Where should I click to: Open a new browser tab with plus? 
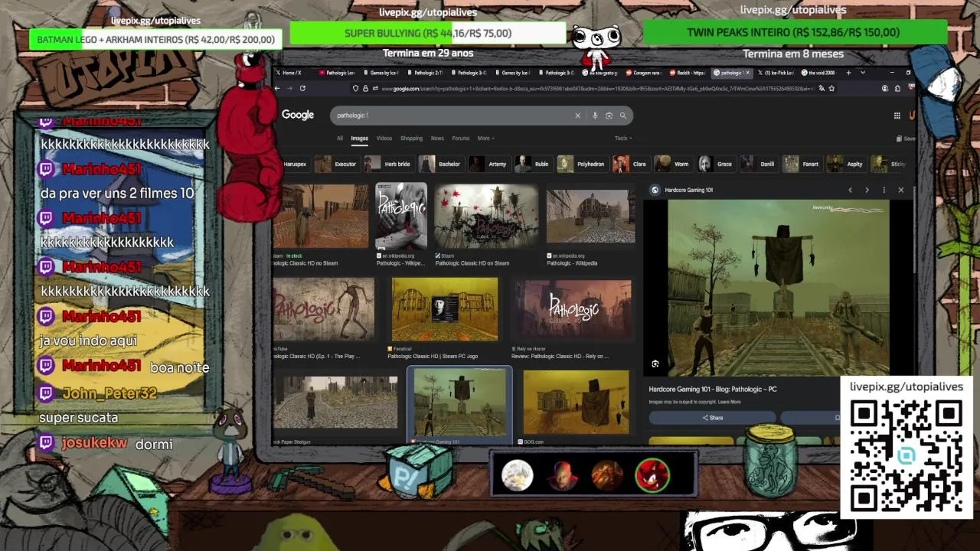tap(848, 73)
